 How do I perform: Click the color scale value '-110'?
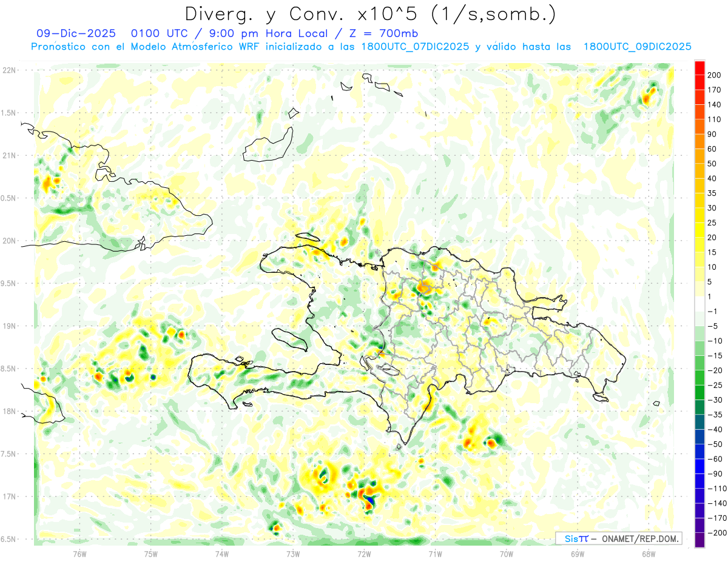click(x=716, y=488)
